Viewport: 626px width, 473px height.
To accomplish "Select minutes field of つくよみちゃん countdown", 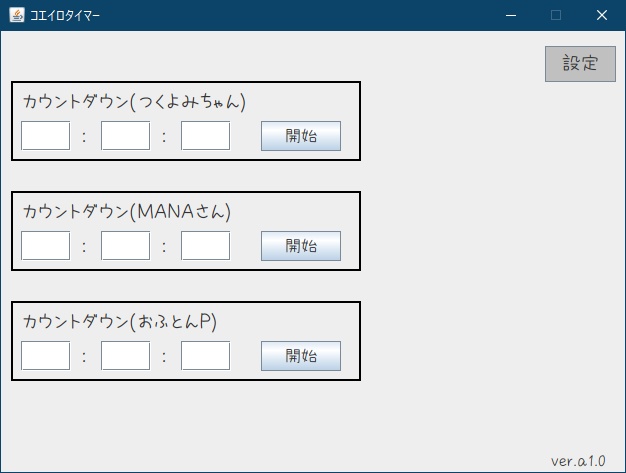I will 125,136.
